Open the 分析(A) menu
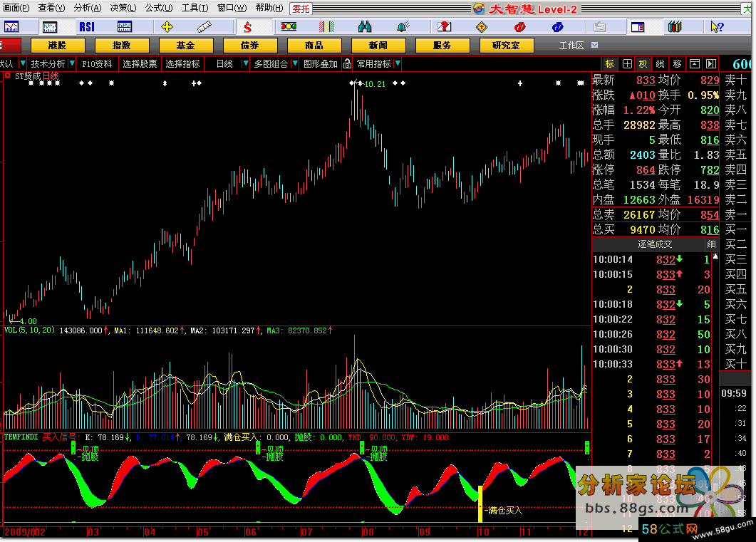The height and width of the screenshot is (542, 756). coord(88,8)
